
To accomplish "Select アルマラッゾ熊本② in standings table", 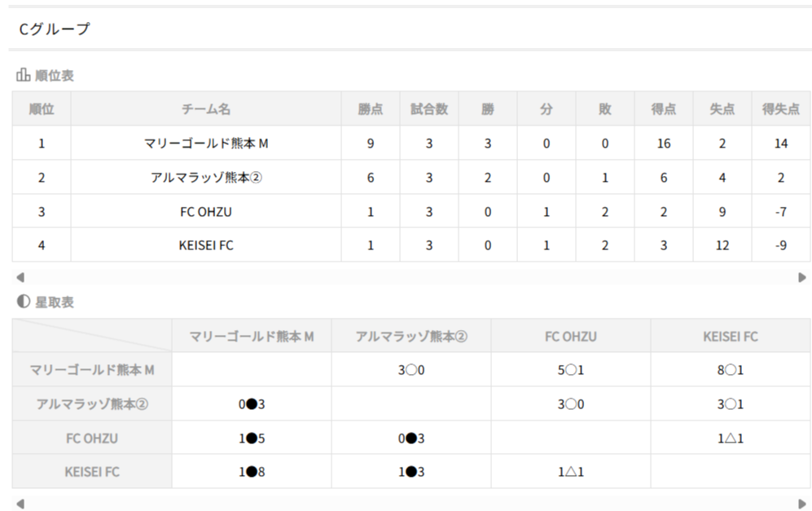I will coord(206,178).
